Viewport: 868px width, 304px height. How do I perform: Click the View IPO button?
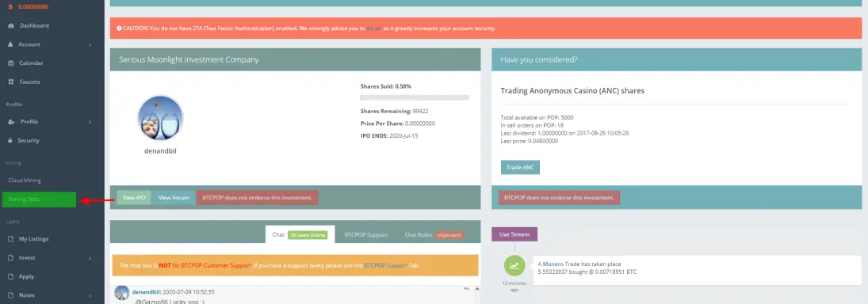click(134, 197)
